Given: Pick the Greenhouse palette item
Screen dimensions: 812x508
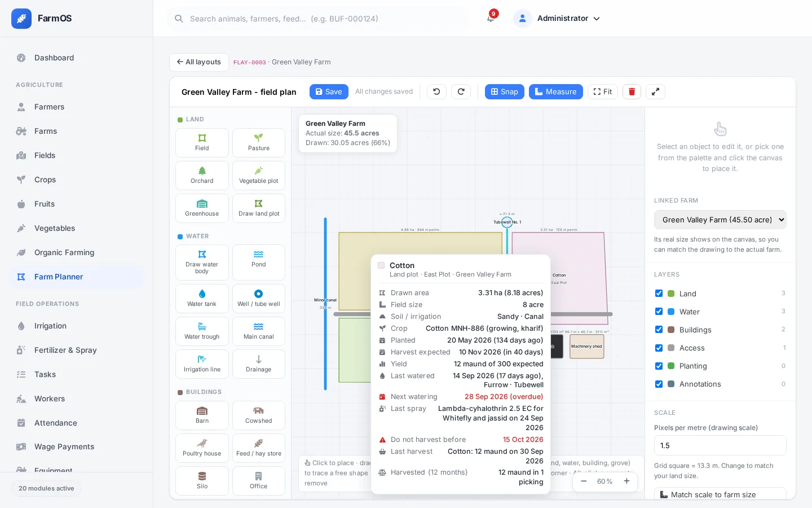Looking at the screenshot, I should [202, 208].
